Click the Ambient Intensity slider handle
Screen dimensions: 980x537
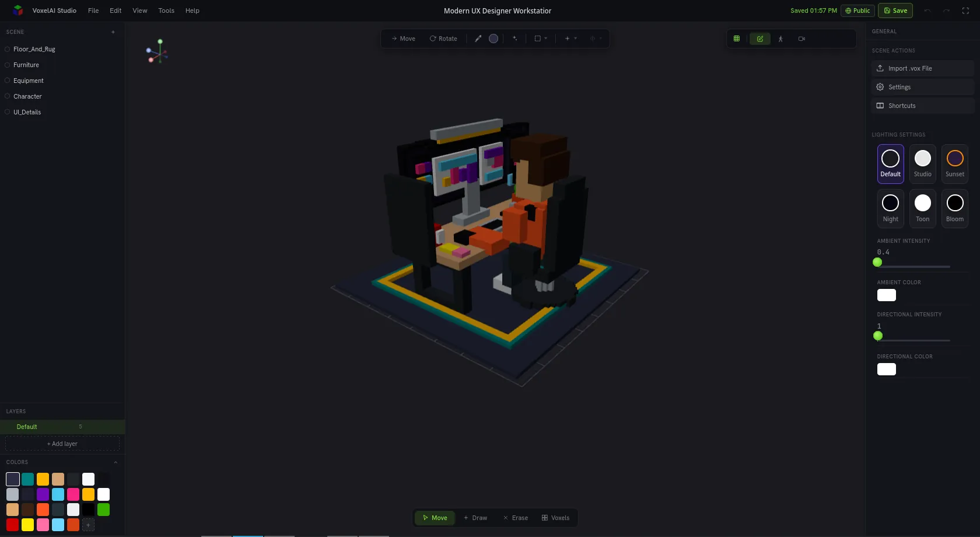click(877, 263)
